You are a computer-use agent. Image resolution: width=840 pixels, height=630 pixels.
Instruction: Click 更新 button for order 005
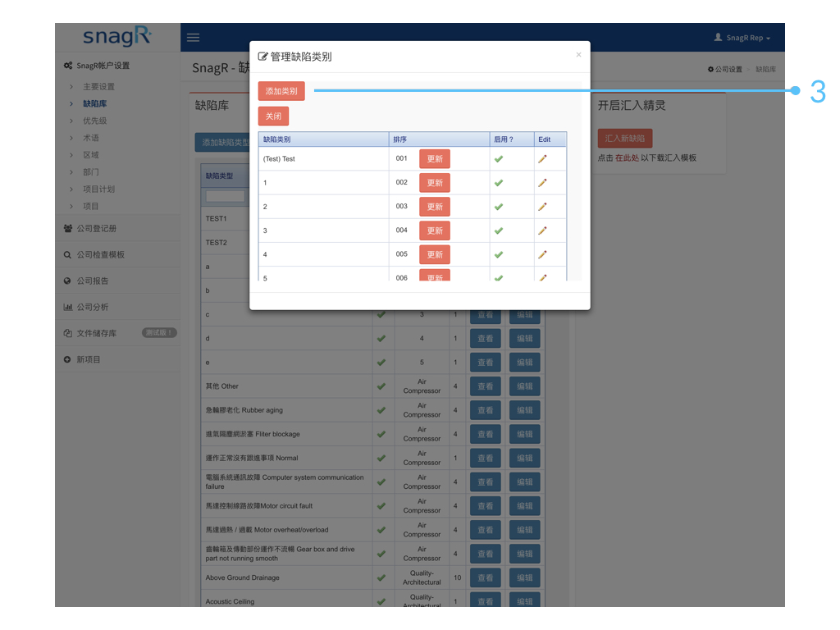tap(435, 254)
